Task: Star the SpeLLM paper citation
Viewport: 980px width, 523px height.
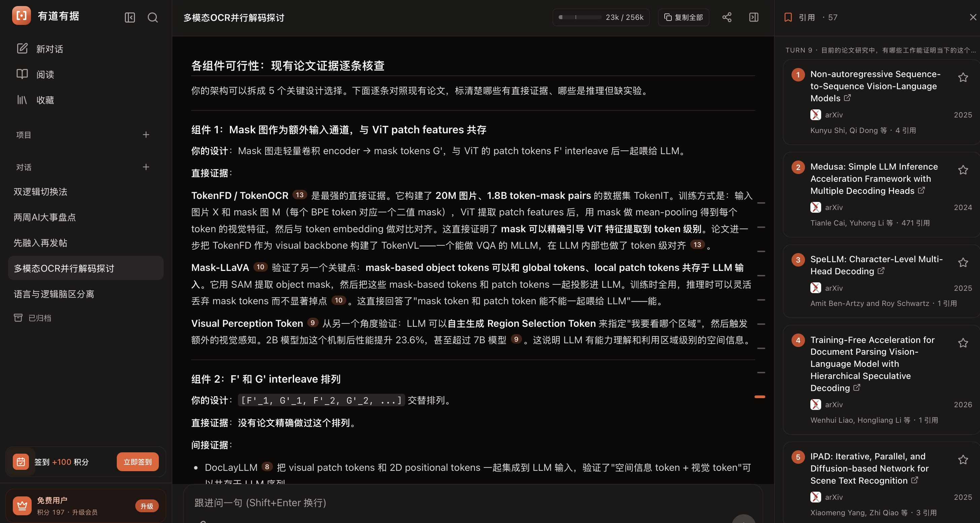Action: click(x=963, y=263)
